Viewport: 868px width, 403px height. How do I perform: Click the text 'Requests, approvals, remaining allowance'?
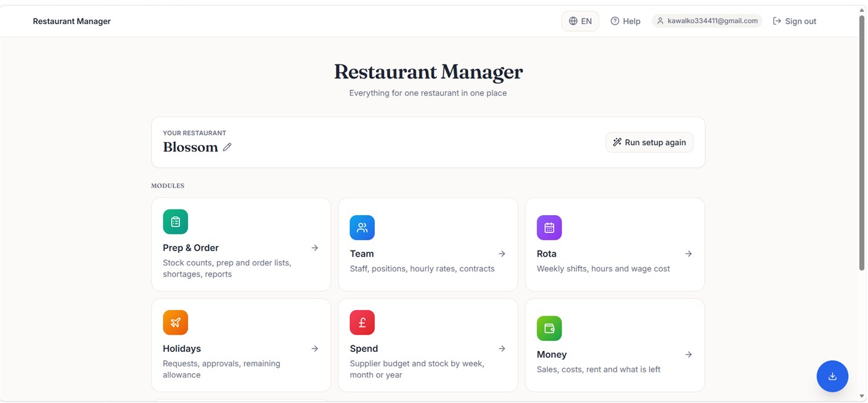(x=221, y=369)
